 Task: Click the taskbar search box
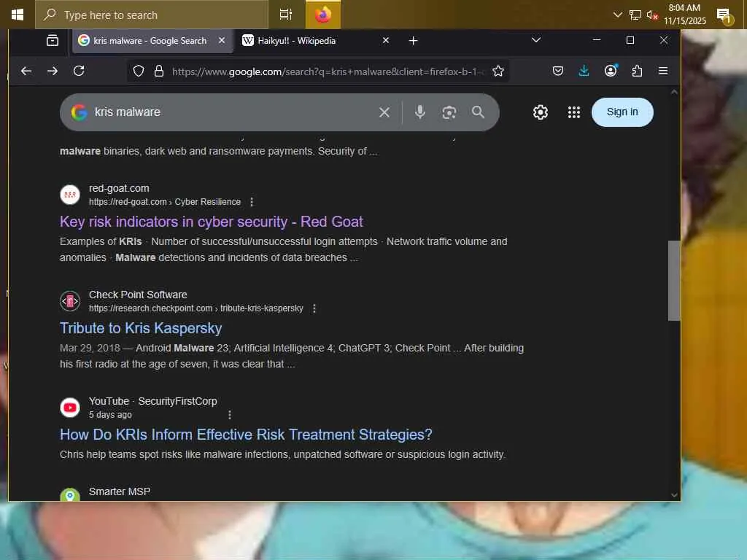[x=152, y=15]
